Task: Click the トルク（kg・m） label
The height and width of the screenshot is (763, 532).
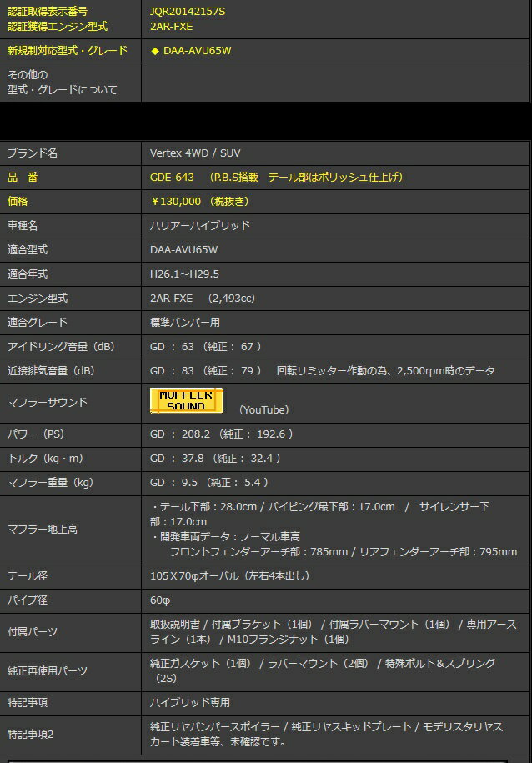Action: click(x=45, y=459)
